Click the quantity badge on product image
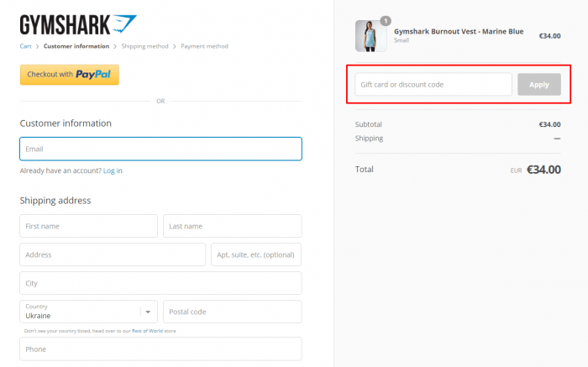This screenshot has width=588, height=367. [386, 21]
